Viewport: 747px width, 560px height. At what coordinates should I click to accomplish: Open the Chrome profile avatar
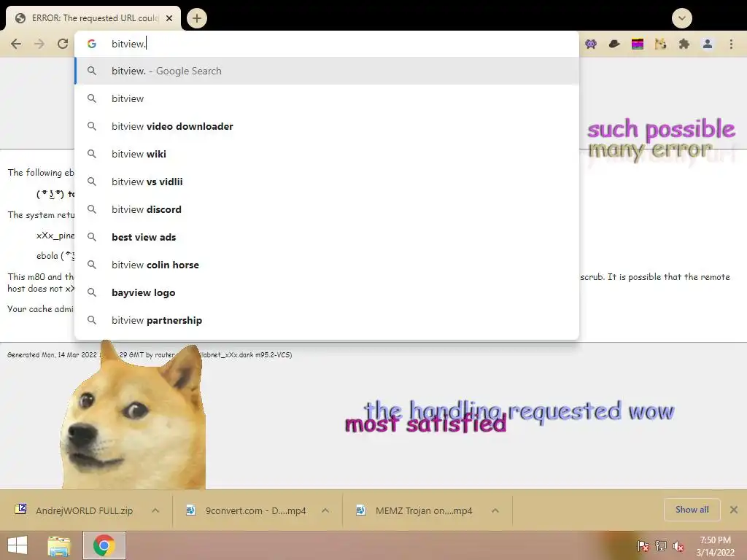[708, 44]
